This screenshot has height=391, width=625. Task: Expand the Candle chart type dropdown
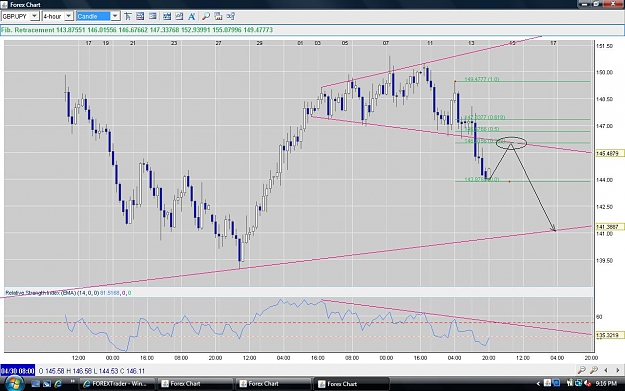click(115, 16)
